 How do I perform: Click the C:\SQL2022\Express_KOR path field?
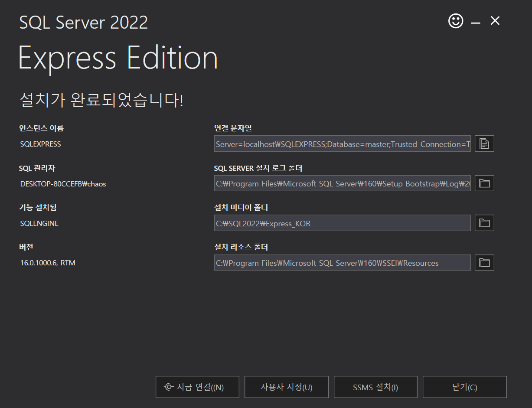point(343,223)
